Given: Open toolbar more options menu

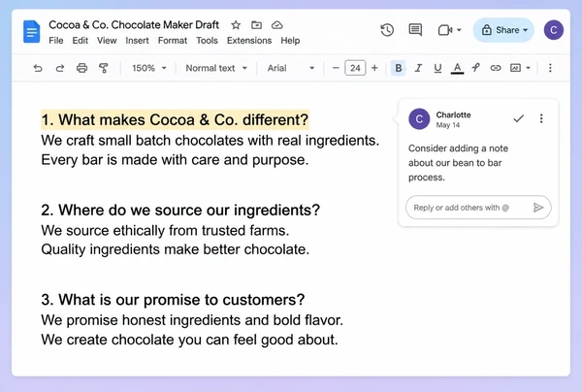Looking at the screenshot, I should (550, 68).
